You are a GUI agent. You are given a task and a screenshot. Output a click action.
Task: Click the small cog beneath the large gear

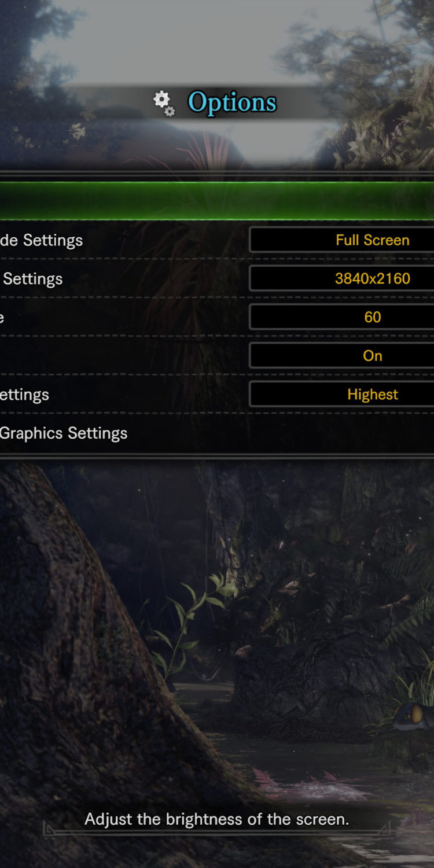(x=170, y=111)
